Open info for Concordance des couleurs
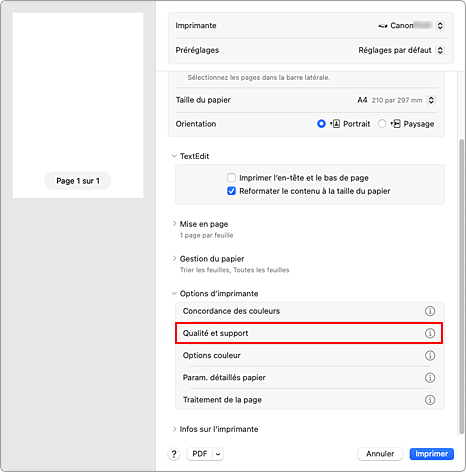Screen dimensions: 466x472 pos(430,311)
